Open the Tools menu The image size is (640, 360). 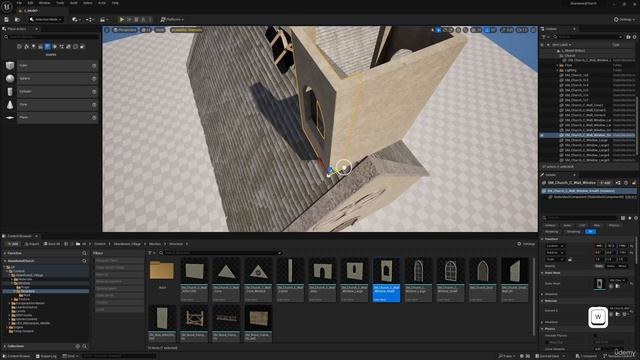(x=60, y=3)
